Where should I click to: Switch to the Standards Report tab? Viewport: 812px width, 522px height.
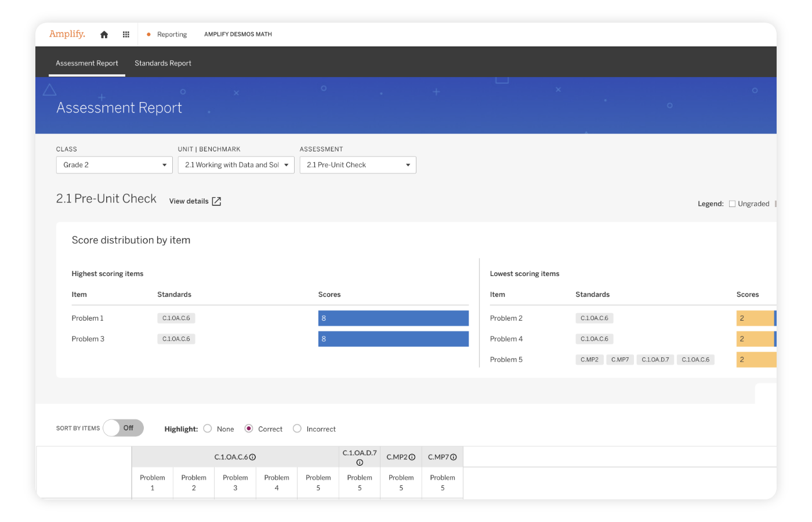163,63
